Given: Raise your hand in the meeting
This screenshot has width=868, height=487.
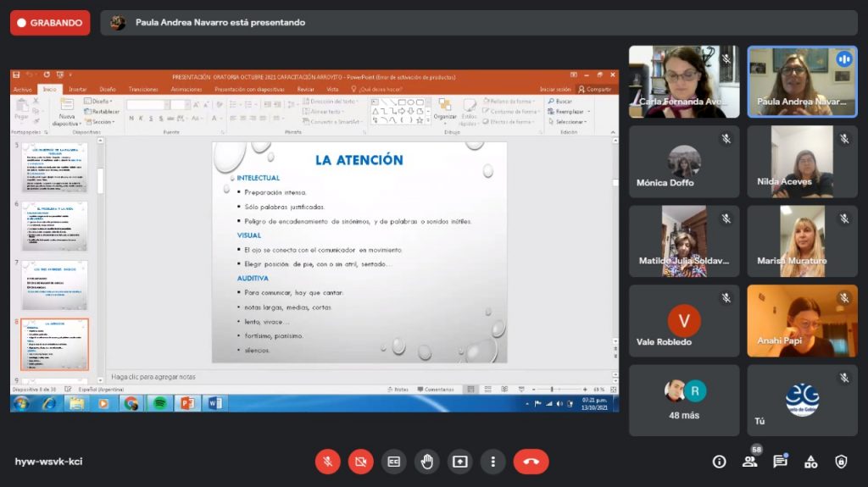Looking at the screenshot, I should click(426, 462).
